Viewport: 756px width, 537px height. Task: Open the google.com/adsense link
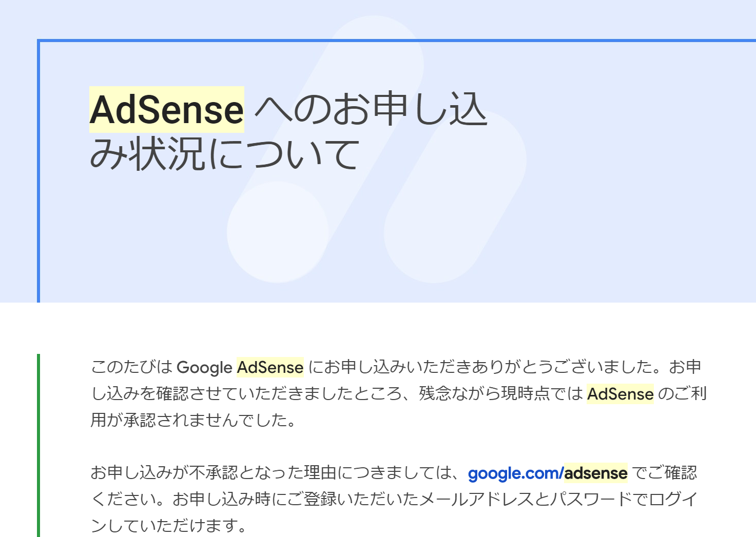(548, 473)
